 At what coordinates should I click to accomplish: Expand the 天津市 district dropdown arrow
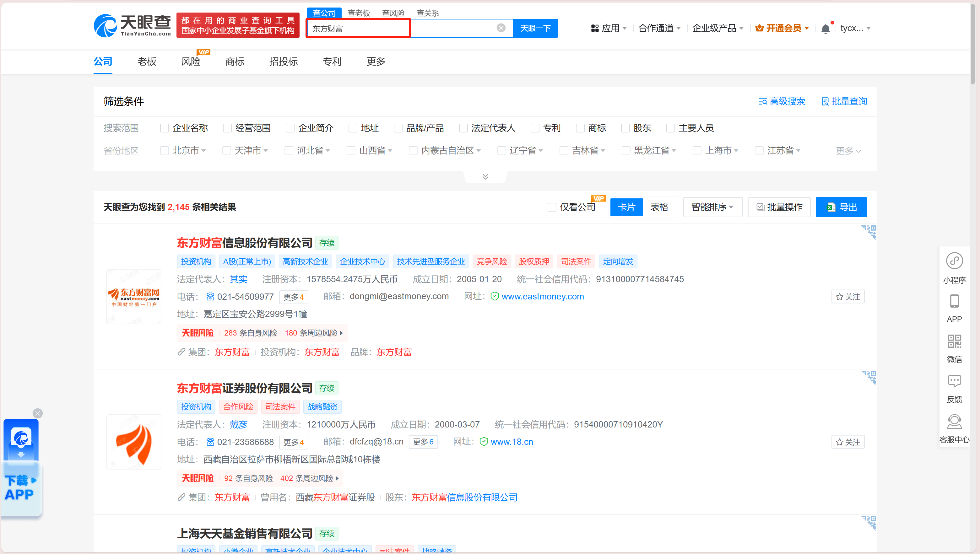point(266,151)
